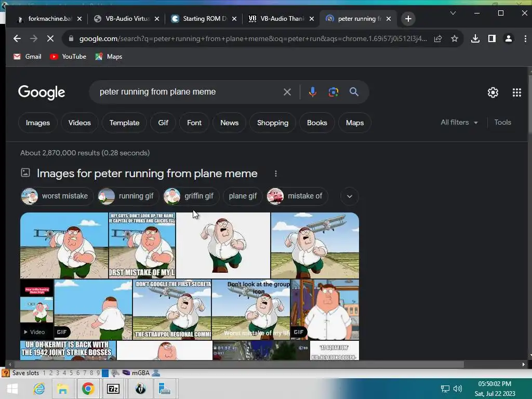532x399 pixels.
Task: Filter results by Shopping
Action: coord(272,123)
